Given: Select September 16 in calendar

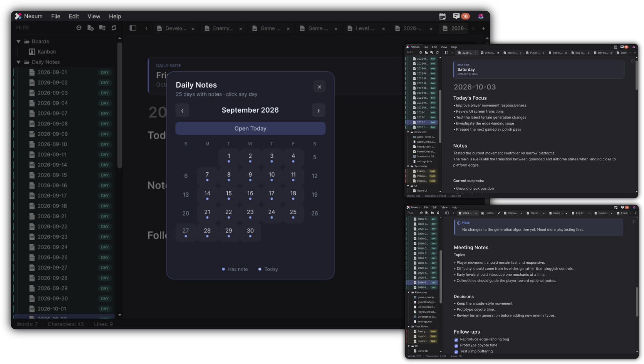Looking at the screenshot, I should 250,194.
